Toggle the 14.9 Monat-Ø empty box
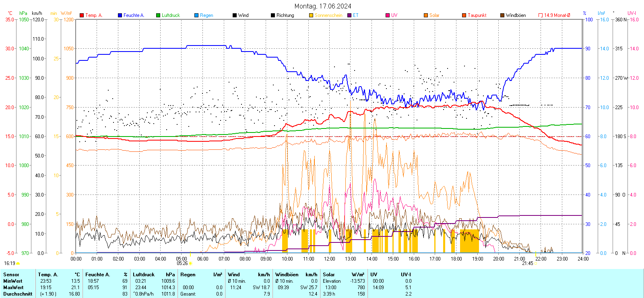Image resolution: width=644 pixels, height=298 pixels. tap(541, 15)
